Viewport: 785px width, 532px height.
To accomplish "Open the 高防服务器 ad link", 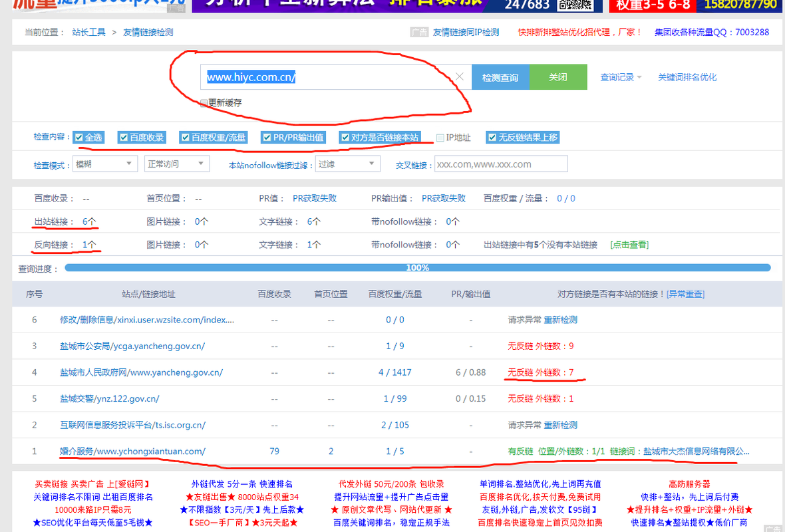I will (689, 485).
